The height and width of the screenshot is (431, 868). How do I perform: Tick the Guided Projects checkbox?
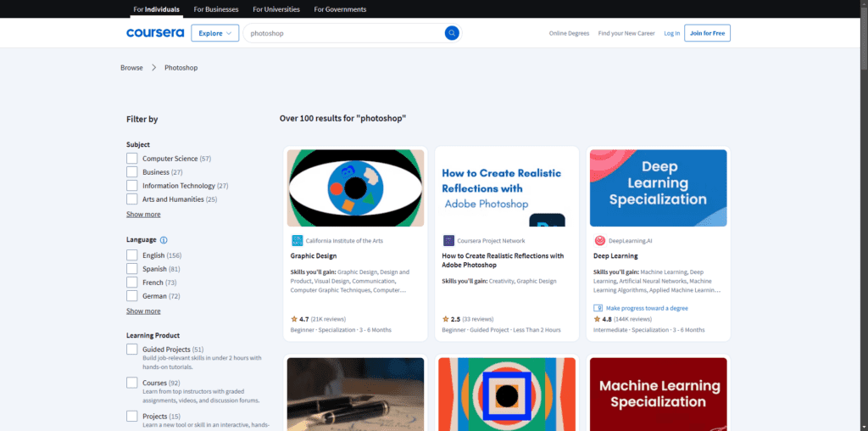pos(132,350)
